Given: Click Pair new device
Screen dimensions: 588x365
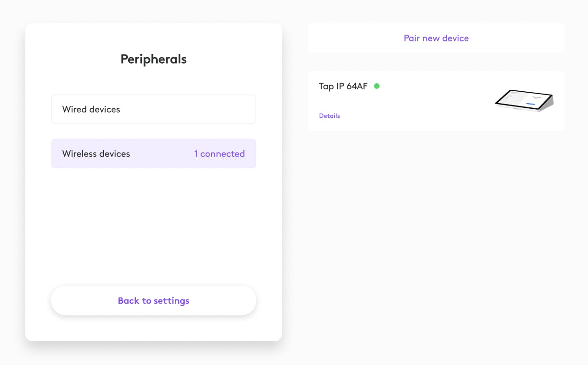Looking at the screenshot, I should pyautogui.click(x=436, y=38).
